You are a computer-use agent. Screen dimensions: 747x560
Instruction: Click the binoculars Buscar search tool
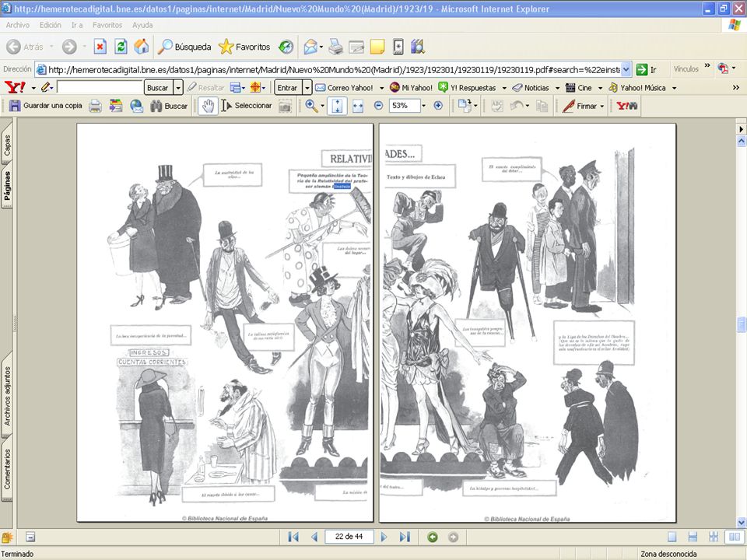[169, 106]
